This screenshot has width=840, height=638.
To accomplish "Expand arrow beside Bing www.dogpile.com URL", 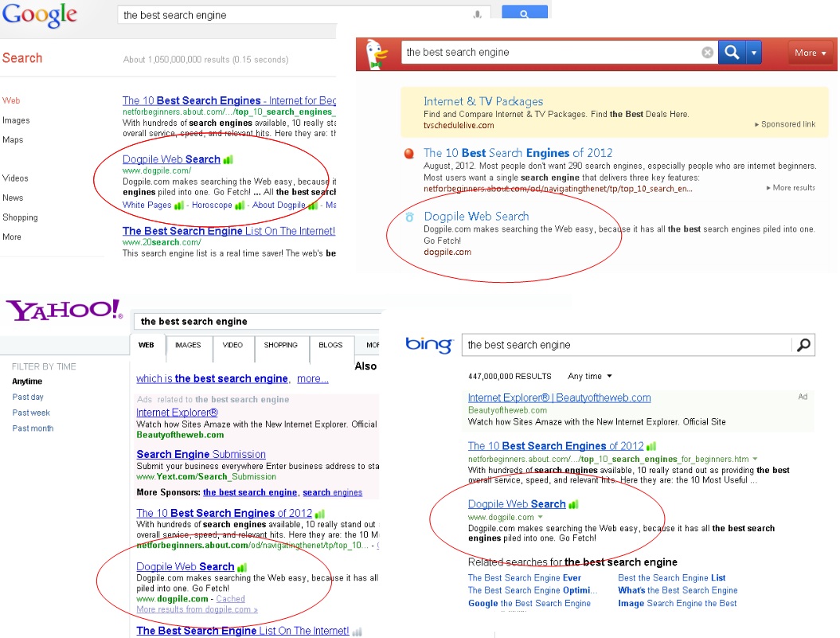I will pyautogui.click(x=540, y=518).
